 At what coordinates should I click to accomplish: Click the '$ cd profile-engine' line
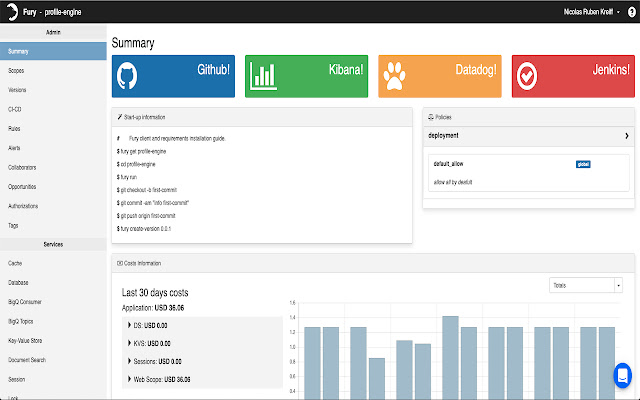pos(136,164)
